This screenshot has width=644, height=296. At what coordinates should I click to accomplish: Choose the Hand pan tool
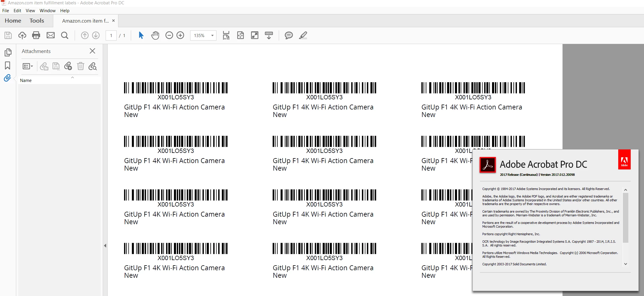pos(155,35)
